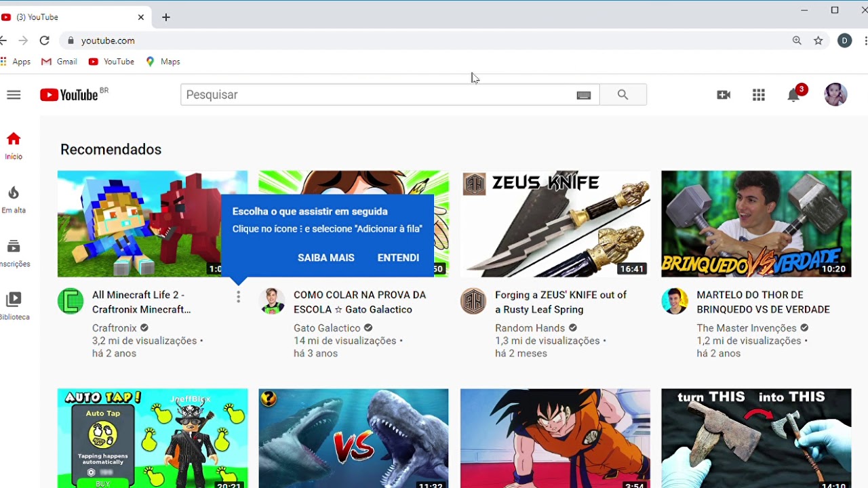Open the Apps bookmark shortcut
The height and width of the screenshot is (488, 868).
[16, 62]
